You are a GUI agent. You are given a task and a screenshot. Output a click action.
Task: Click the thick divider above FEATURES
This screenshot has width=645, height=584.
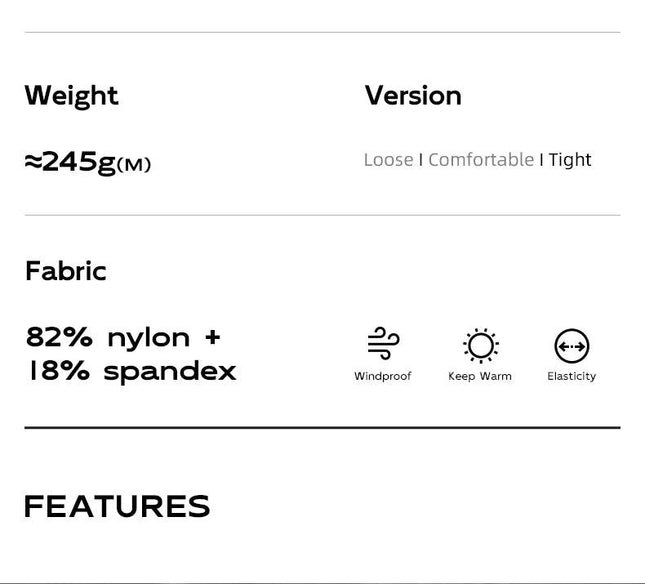coord(322,428)
